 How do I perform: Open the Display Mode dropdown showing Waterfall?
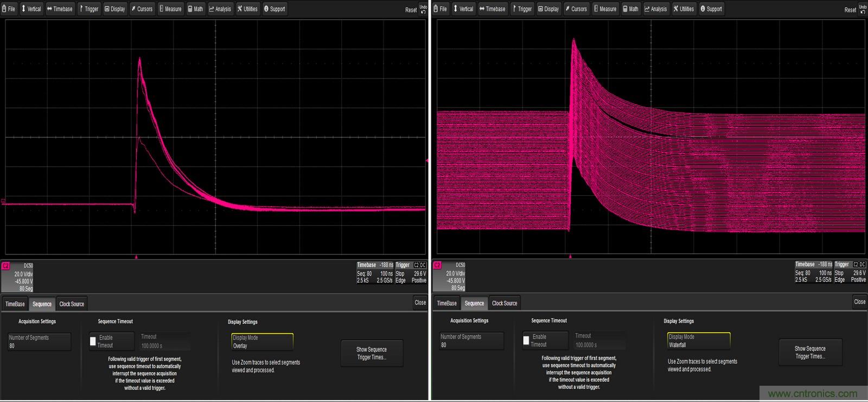point(699,341)
